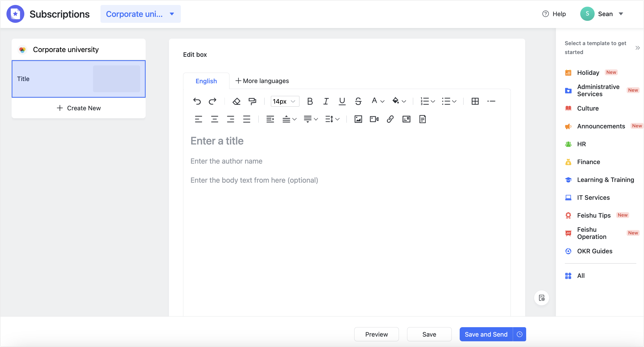Insert an image into the body
The height and width of the screenshot is (347, 644).
[358, 119]
